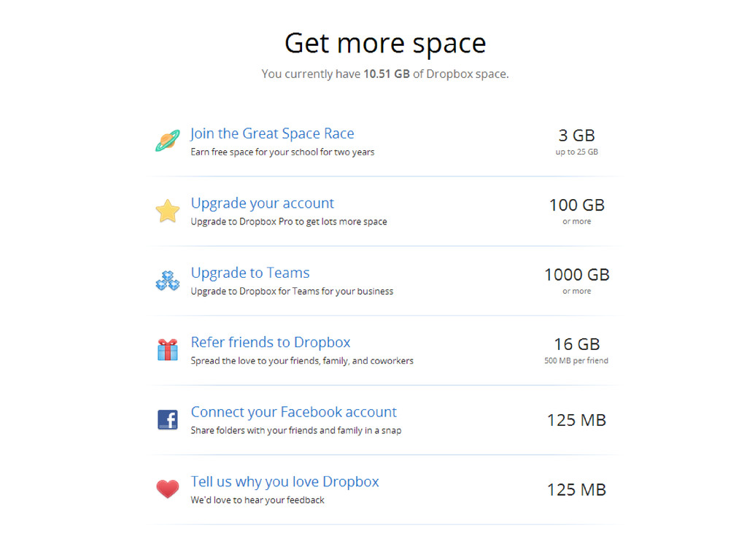
Task: Click the 16 GB referral amount
Action: 577,344
